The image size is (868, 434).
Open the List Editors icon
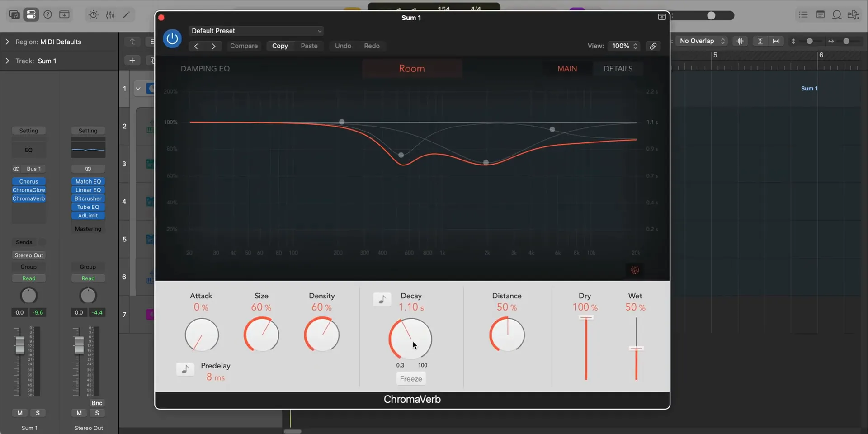[803, 14]
